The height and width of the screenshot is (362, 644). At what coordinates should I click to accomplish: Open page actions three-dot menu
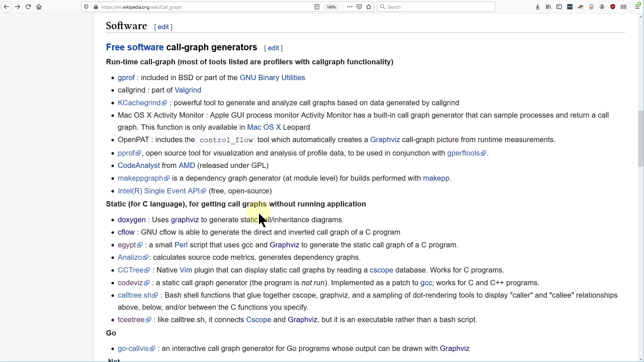[350, 7]
